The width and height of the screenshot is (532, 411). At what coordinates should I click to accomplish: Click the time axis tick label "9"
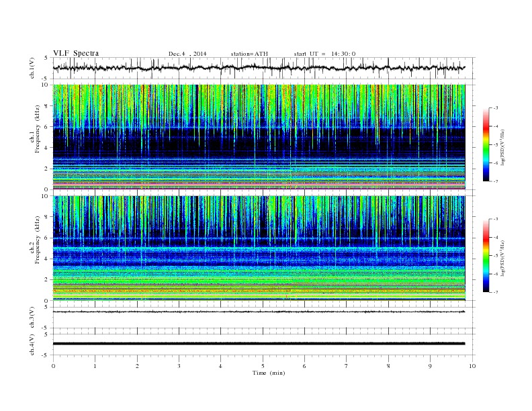pyautogui.click(x=430, y=366)
